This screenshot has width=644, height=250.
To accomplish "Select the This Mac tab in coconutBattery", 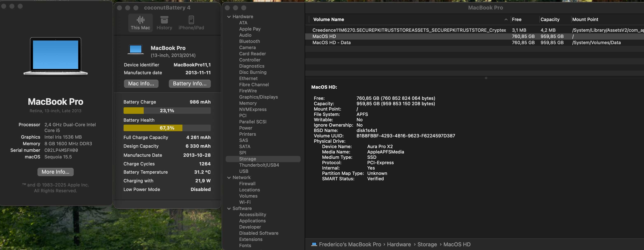I will click(x=140, y=23).
